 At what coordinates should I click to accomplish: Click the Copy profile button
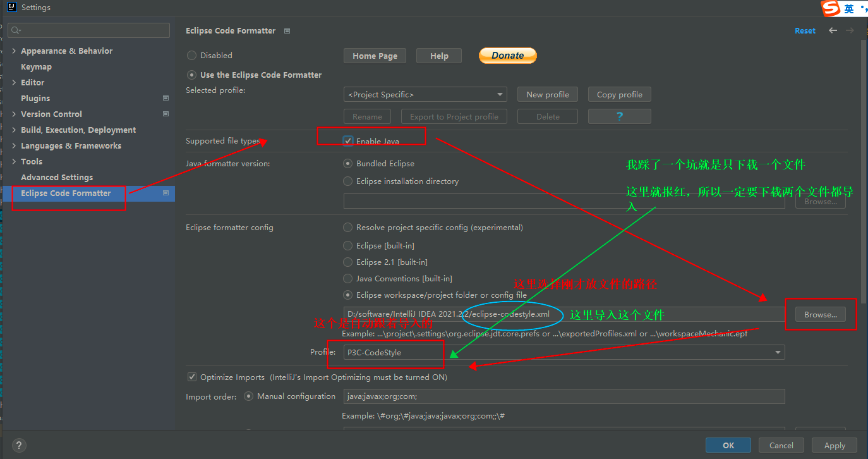pyautogui.click(x=620, y=94)
